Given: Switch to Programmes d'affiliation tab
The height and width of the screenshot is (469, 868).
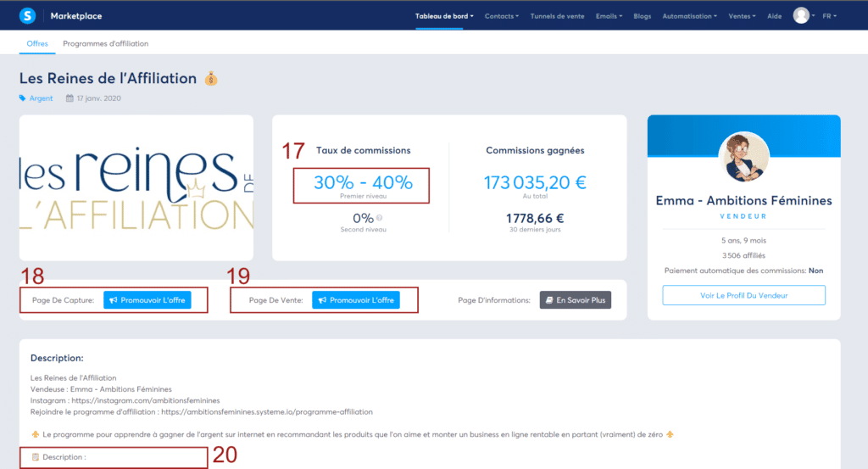Looking at the screenshot, I should pos(105,43).
